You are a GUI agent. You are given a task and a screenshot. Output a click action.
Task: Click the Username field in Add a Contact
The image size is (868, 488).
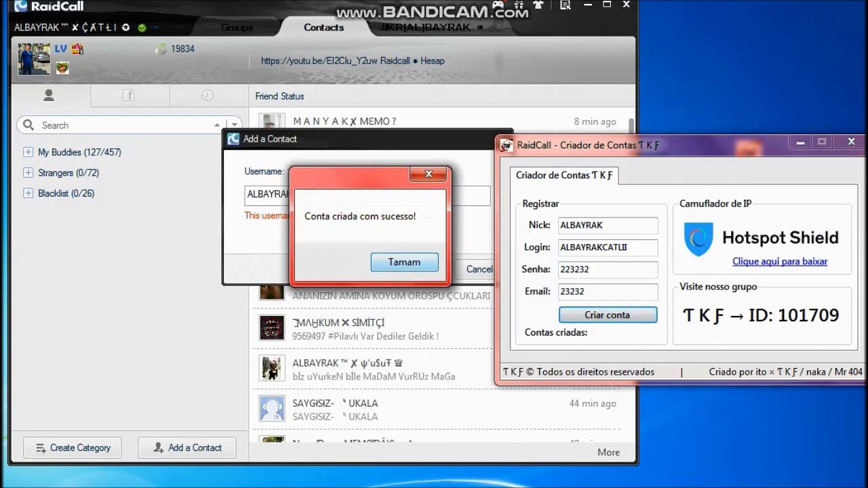click(x=367, y=195)
